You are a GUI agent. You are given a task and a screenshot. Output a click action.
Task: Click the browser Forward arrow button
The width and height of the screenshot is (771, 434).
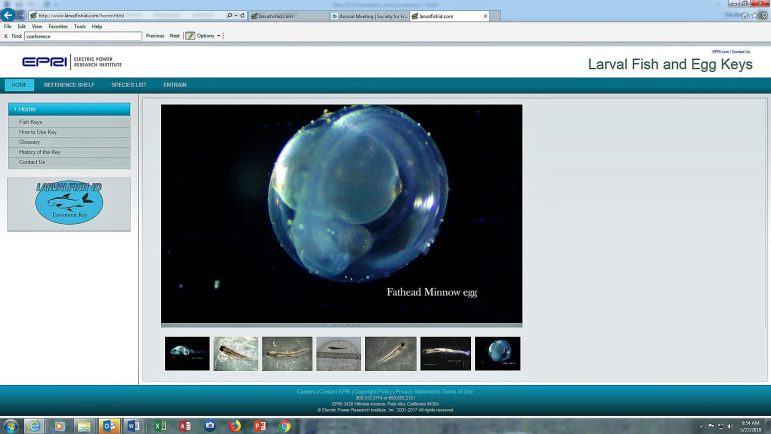21,15
